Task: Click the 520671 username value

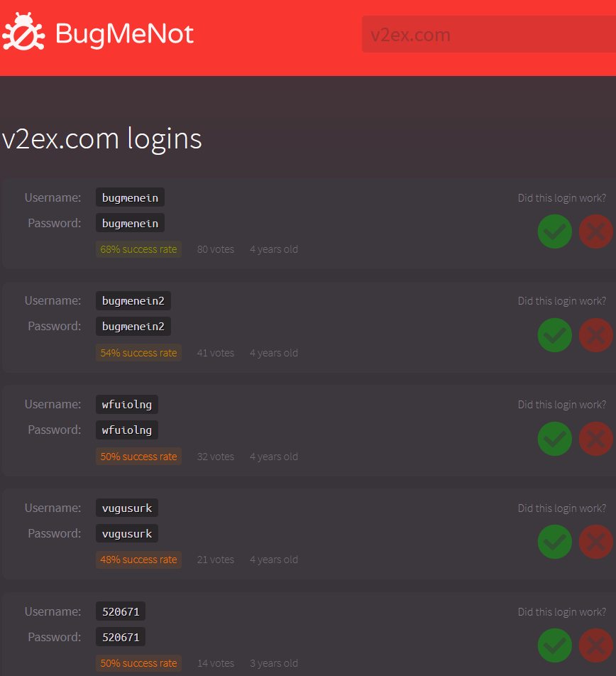Action: (121, 612)
